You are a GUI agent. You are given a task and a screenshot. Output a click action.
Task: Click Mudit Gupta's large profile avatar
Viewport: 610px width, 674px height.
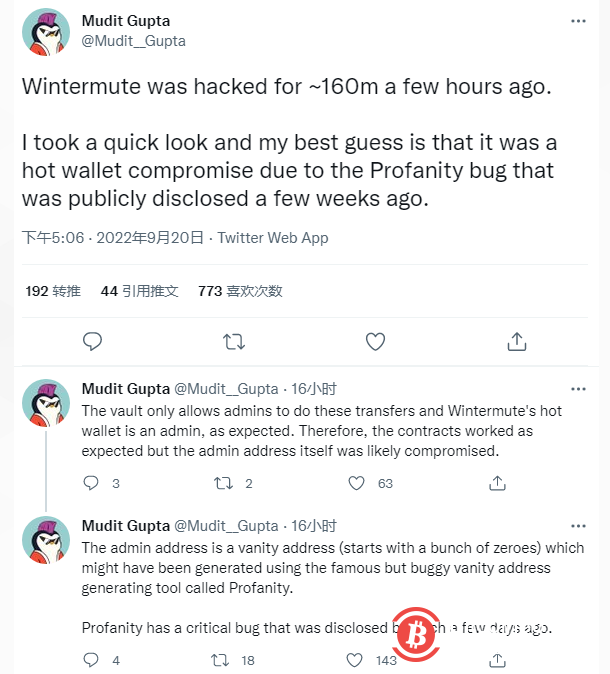click(46, 32)
